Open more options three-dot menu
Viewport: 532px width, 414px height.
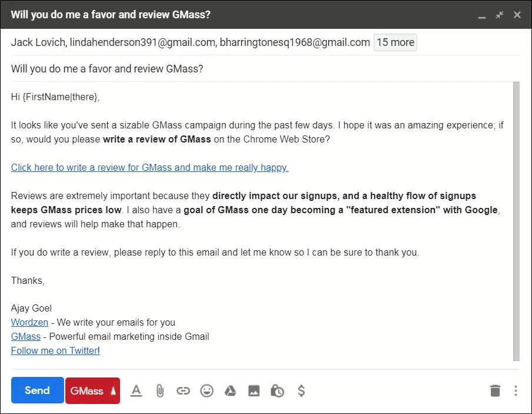(x=516, y=390)
